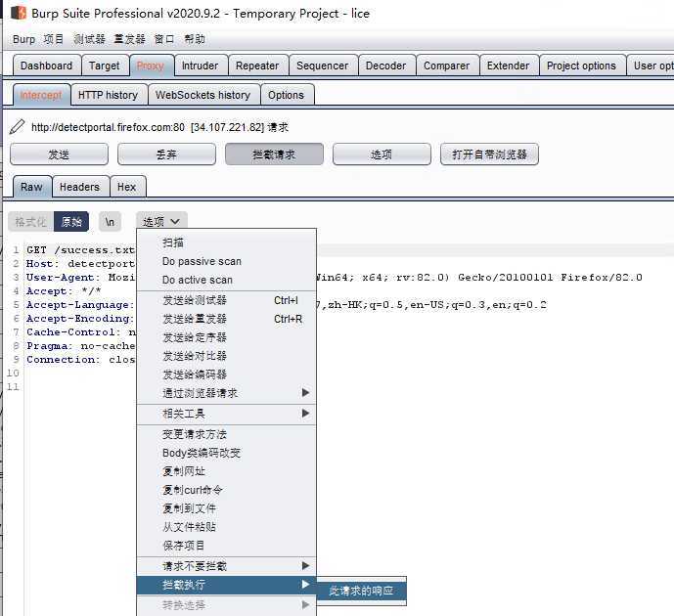Toggle the \n non-printable characters button
The image size is (674, 616).
tap(110, 222)
